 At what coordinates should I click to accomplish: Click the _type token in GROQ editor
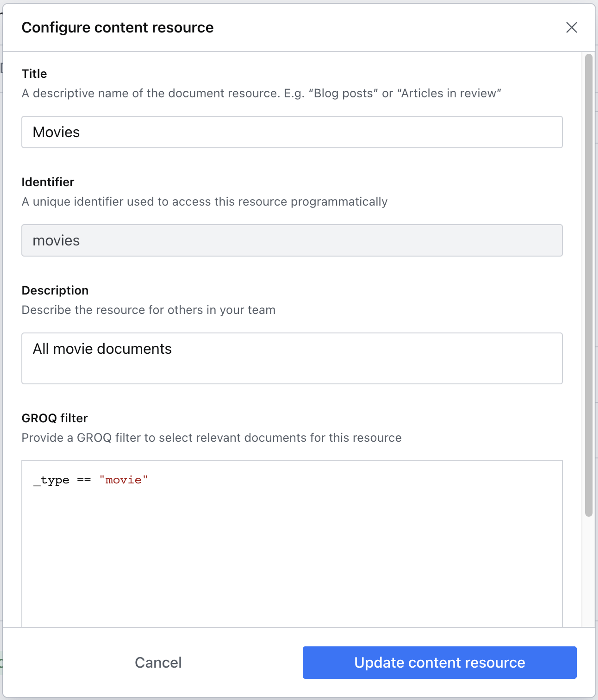coord(51,480)
